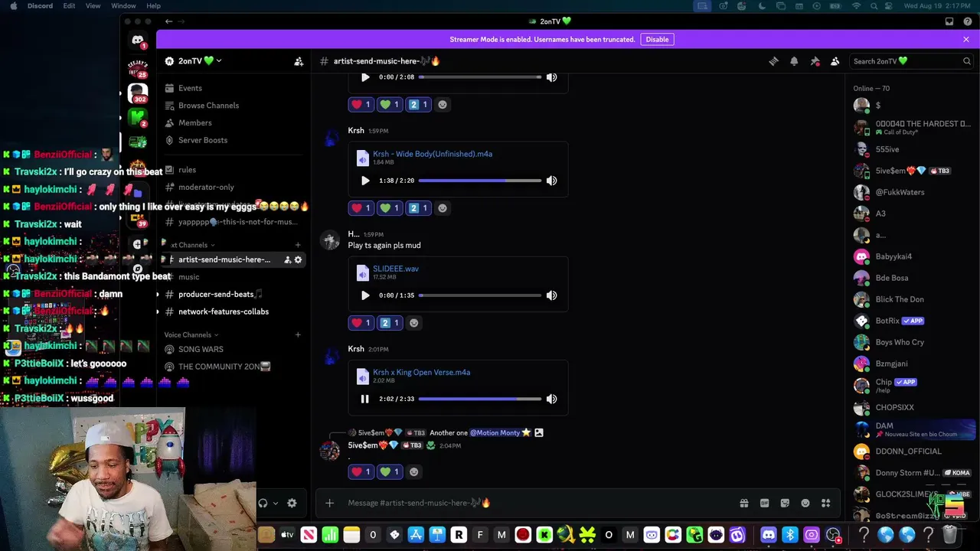Open the Help menu
Screen dimensions: 980x551
tap(153, 6)
